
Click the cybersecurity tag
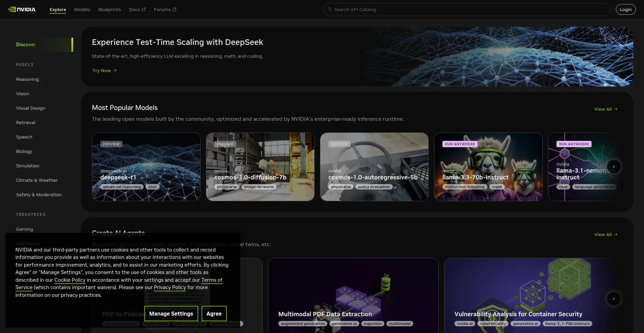pos(493,324)
